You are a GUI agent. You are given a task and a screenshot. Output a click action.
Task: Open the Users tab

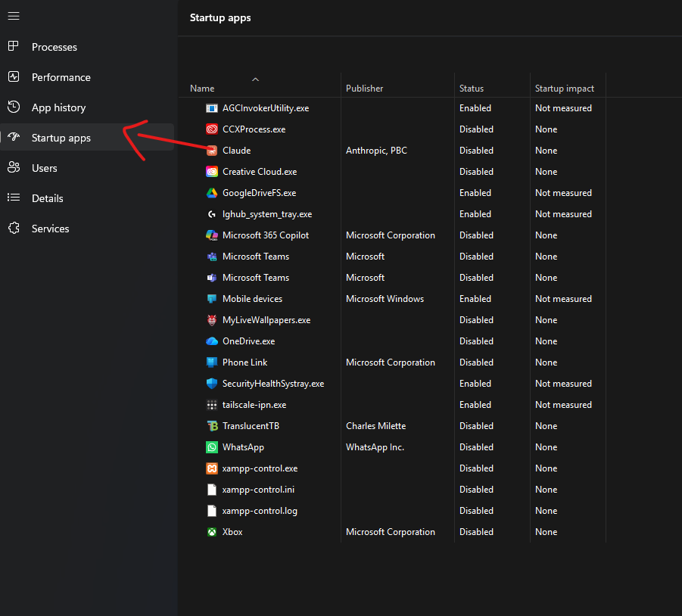(x=87, y=168)
